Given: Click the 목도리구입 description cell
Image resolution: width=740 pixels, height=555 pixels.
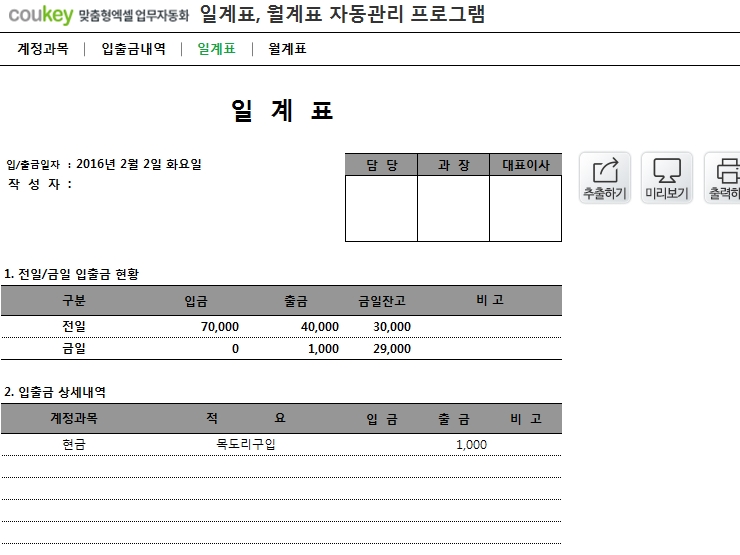Looking at the screenshot, I should [246, 445].
